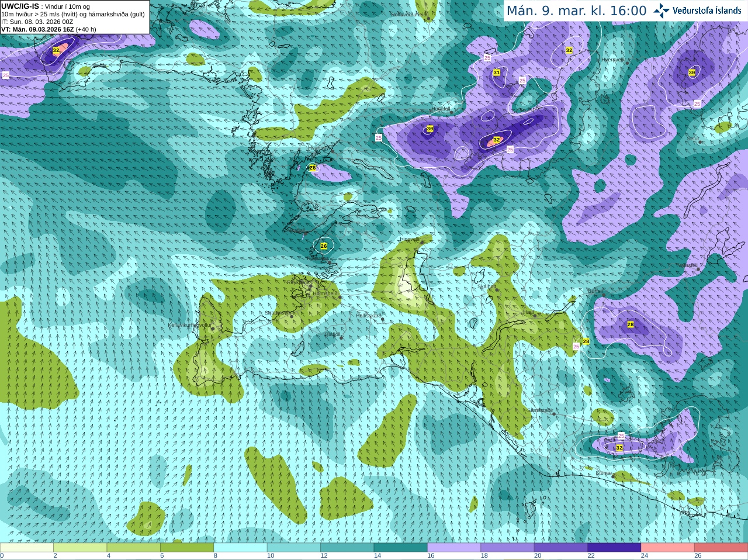Click the Sámsstaðir station label
The width and height of the screenshot is (748, 560).
click(539, 410)
